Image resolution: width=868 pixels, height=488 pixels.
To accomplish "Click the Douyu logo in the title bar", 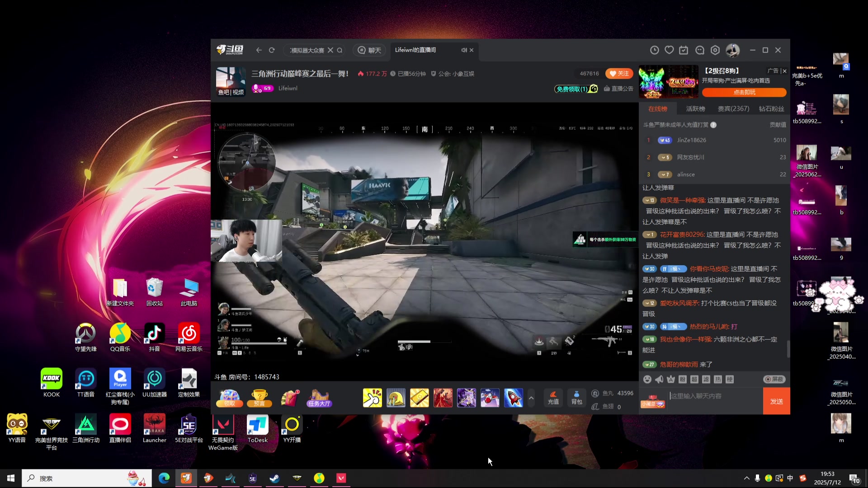I will click(230, 50).
